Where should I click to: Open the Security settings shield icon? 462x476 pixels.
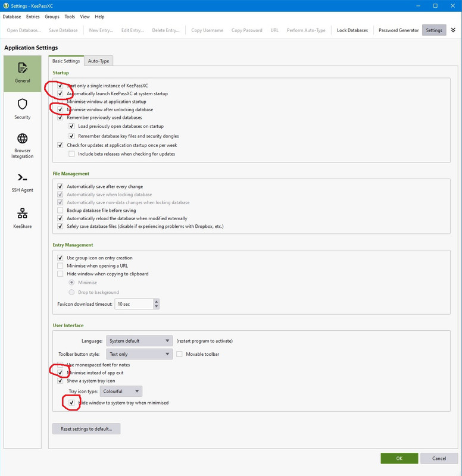23,104
